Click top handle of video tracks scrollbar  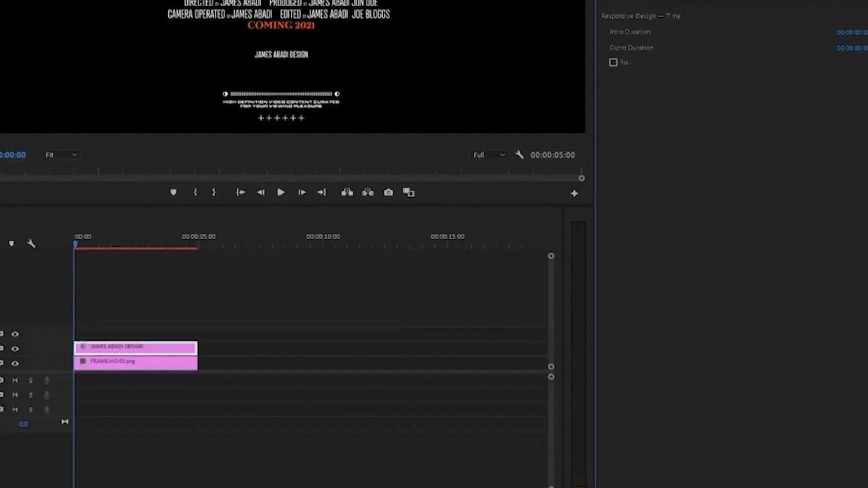click(551, 256)
